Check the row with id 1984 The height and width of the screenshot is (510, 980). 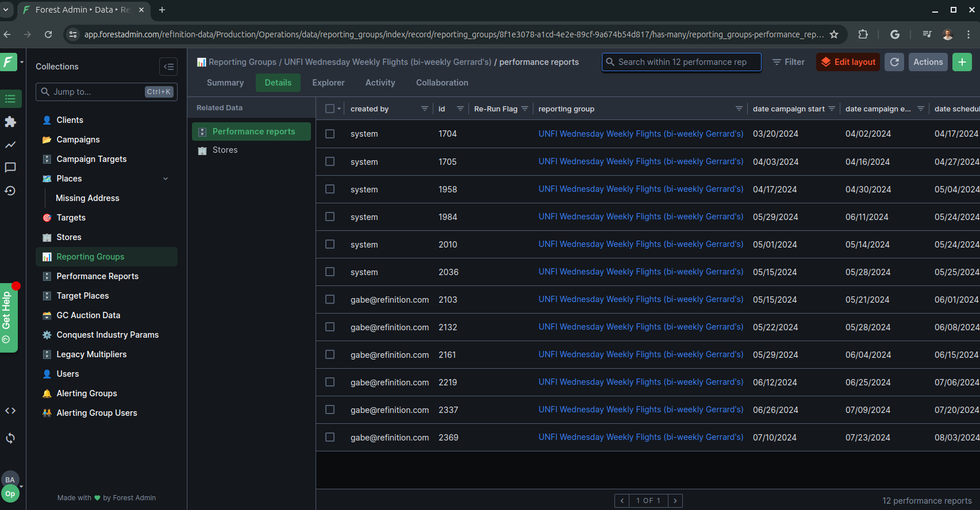click(330, 217)
